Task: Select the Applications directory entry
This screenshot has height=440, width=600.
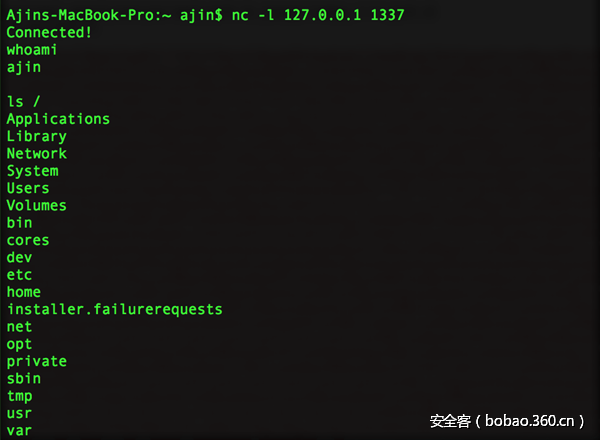Action: coord(58,119)
